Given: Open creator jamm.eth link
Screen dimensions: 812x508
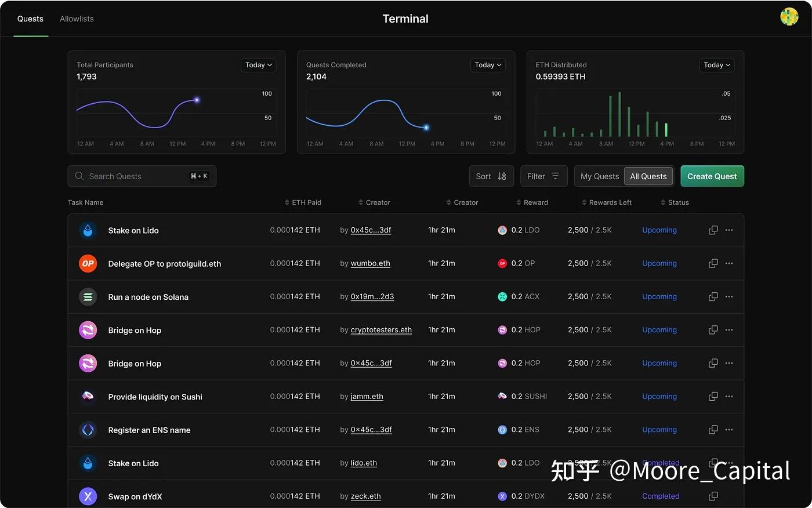Looking at the screenshot, I should tap(367, 397).
